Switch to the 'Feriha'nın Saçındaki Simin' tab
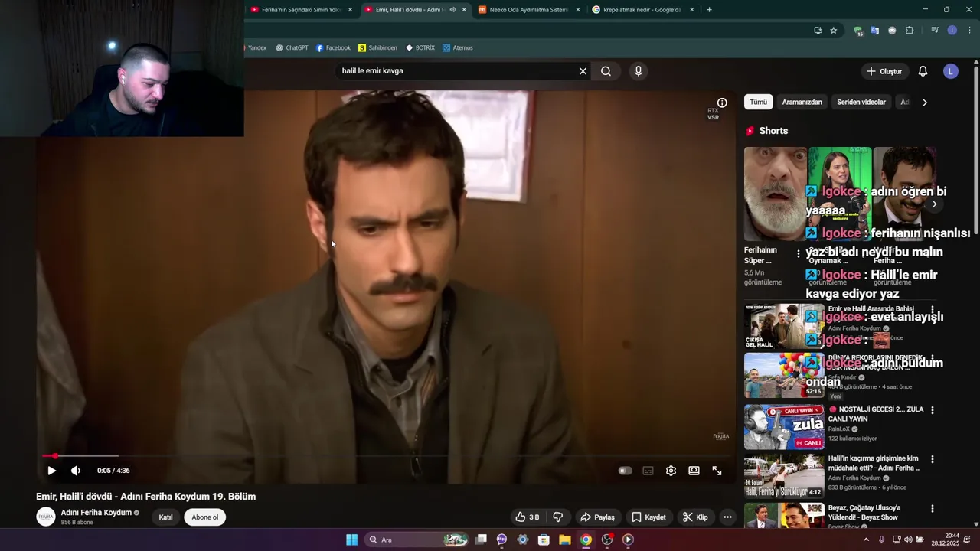This screenshot has width=980, height=551. point(300,10)
